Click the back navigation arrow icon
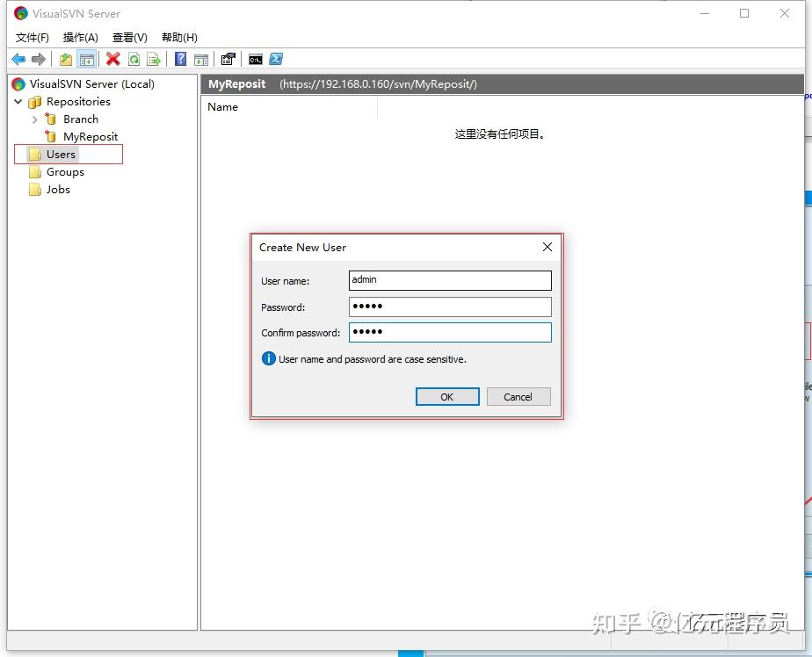 [18, 59]
